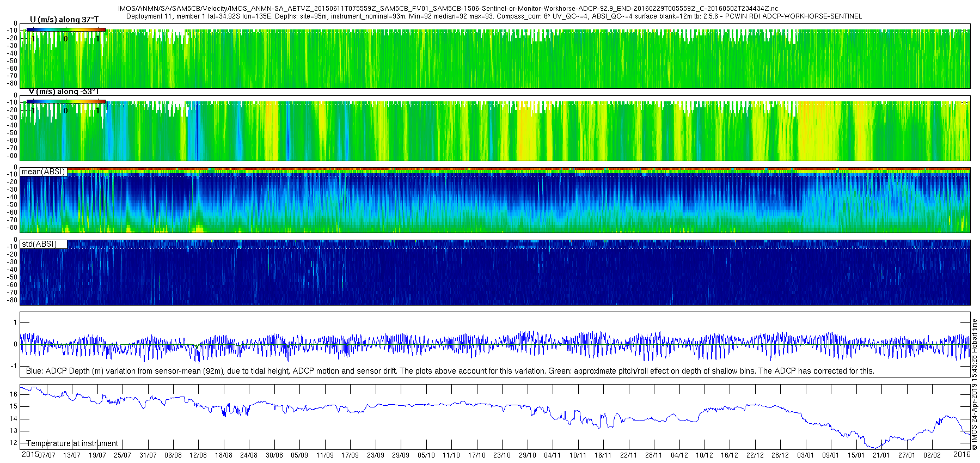Pick the 23/10 date tick label
Screen dimensions: 980x463
[502, 455]
